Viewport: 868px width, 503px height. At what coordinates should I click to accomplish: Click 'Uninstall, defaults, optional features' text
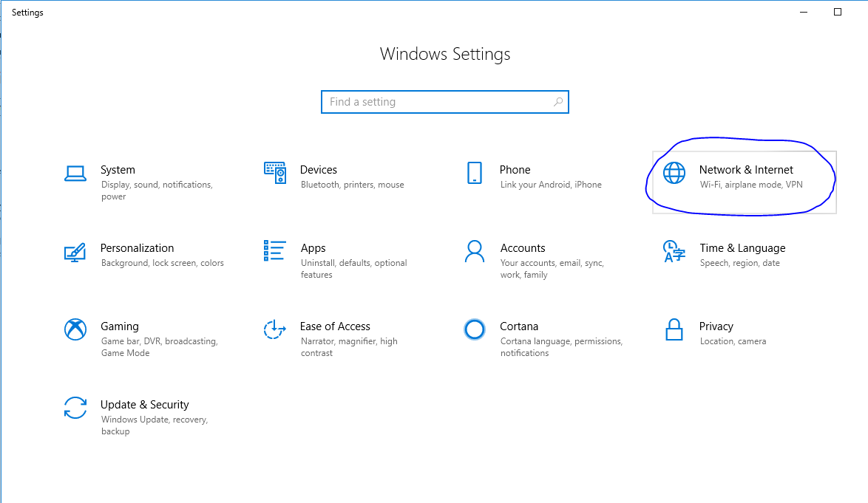(353, 269)
